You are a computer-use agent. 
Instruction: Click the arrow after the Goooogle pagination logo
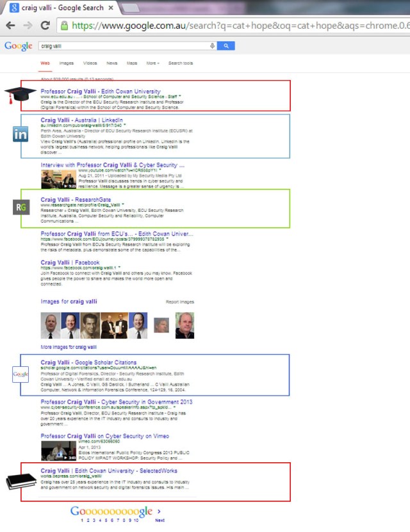click(x=159, y=512)
